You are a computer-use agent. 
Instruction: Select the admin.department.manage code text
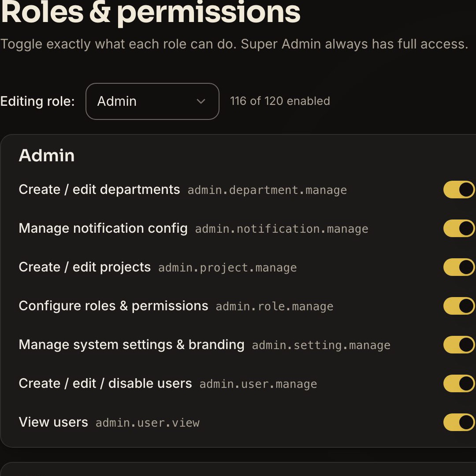[x=267, y=190]
